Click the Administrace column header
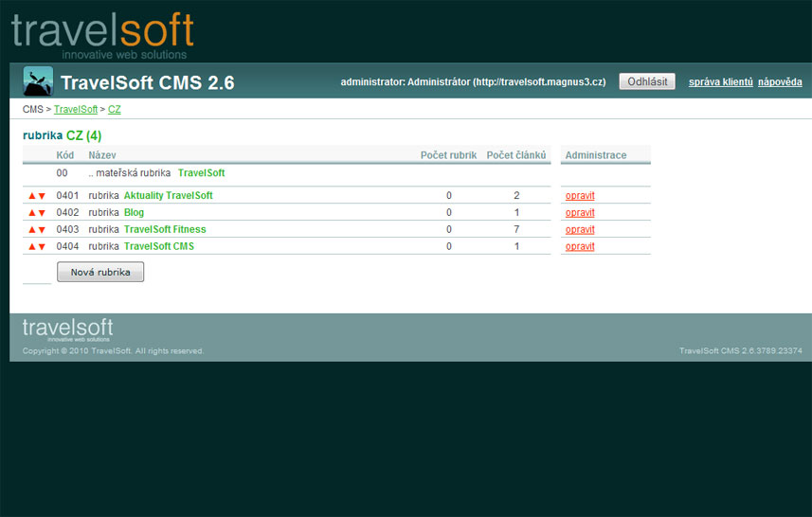Image resolution: width=812 pixels, height=517 pixels. point(596,155)
